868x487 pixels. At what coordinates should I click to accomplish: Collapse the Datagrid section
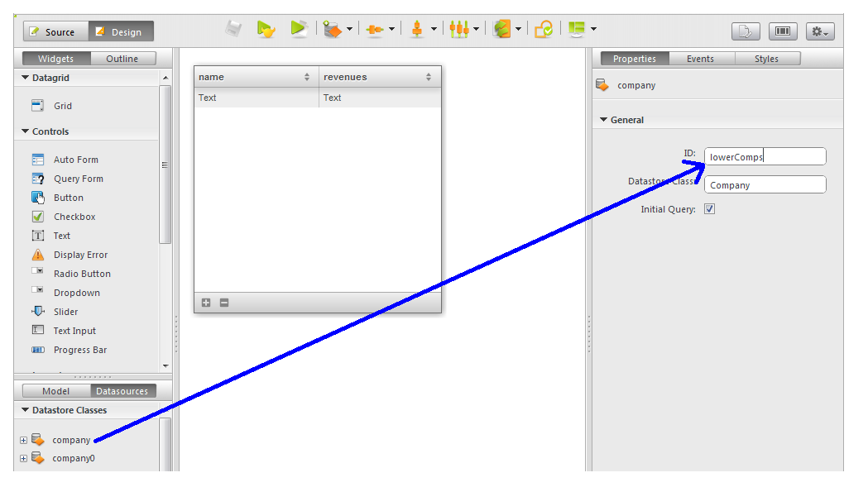(x=25, y=78)
